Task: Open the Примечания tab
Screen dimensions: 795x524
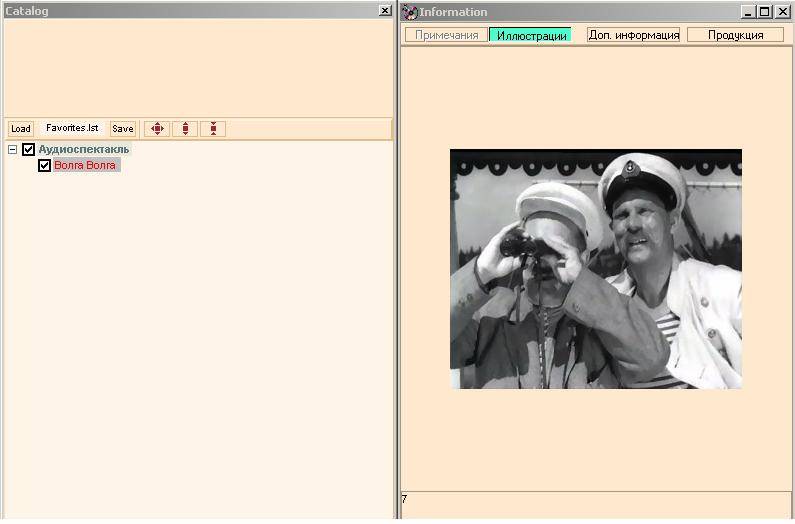Action: [446, 35]
